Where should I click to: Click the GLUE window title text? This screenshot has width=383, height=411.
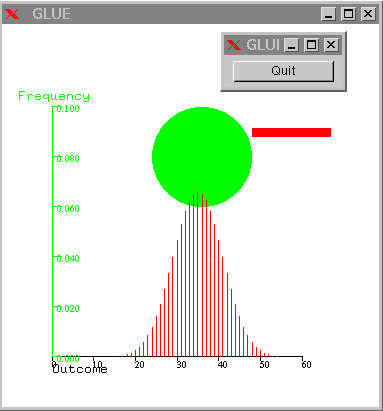51,14
